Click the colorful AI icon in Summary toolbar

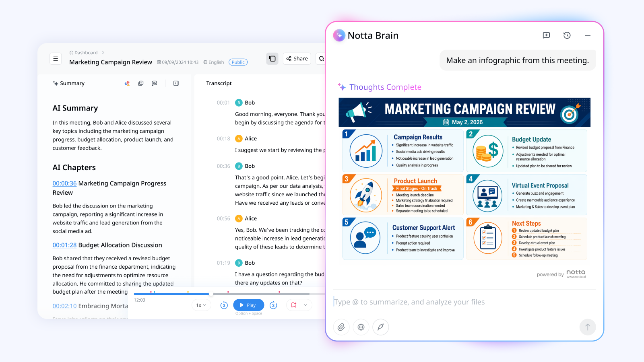pos(127,83)
